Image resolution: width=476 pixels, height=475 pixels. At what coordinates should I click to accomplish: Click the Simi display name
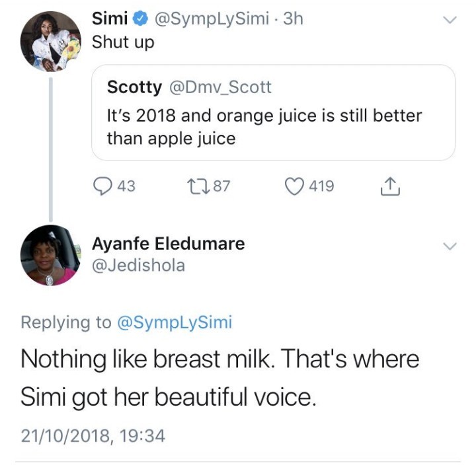pos(109,20)
